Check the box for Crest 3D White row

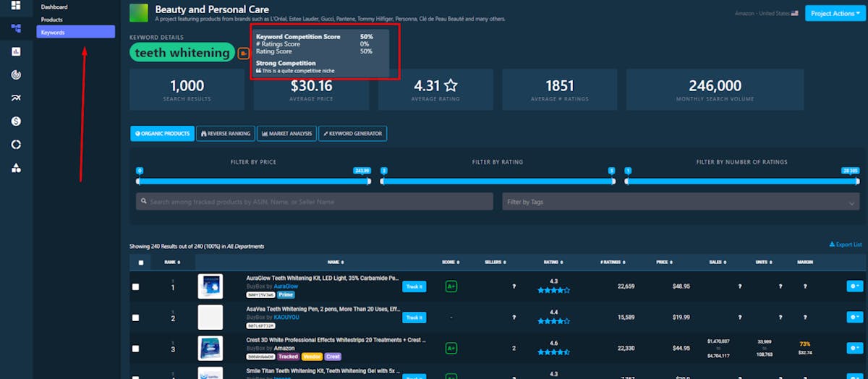[135, 349]
